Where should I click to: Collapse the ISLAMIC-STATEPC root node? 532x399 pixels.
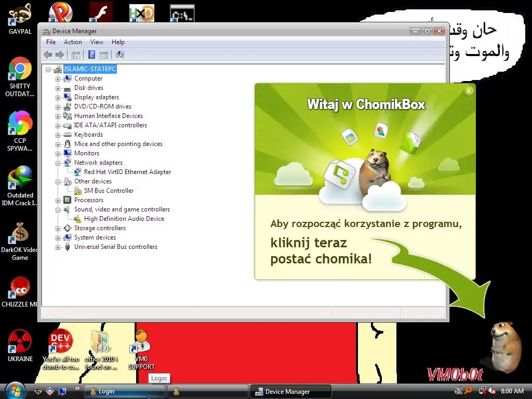tap(48, 70)
